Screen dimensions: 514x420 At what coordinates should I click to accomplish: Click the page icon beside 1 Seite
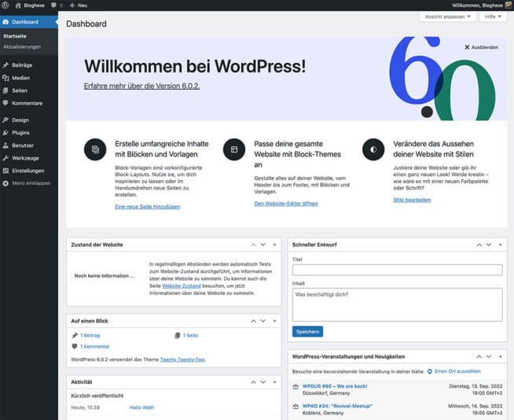click(x=178, y=335)
